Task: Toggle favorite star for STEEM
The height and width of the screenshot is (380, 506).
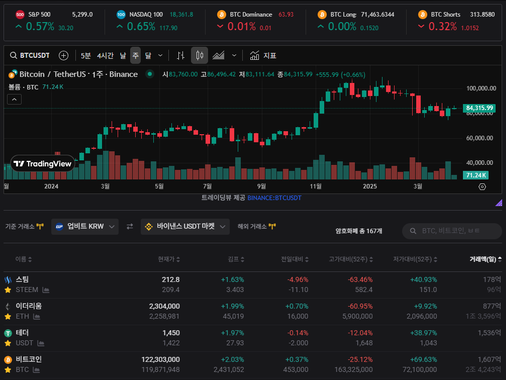Action: click(8, 290)
